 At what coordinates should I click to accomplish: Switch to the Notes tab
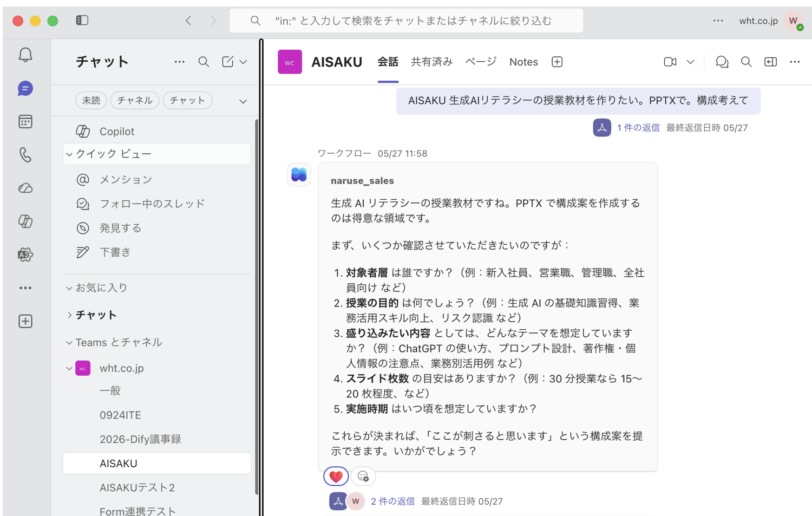coord(523,62)
